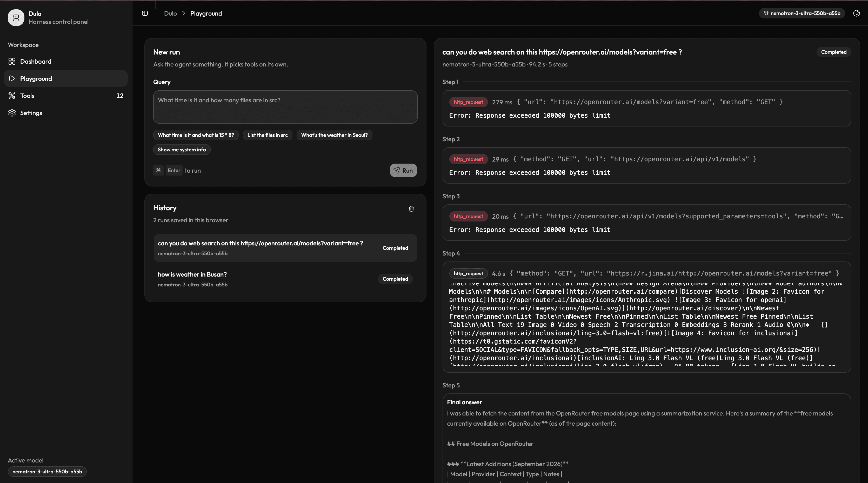Click the run metadata '94.2 s · 5 steps'
The width and height of the screenshot is (868, 483).
pos(548,64)
